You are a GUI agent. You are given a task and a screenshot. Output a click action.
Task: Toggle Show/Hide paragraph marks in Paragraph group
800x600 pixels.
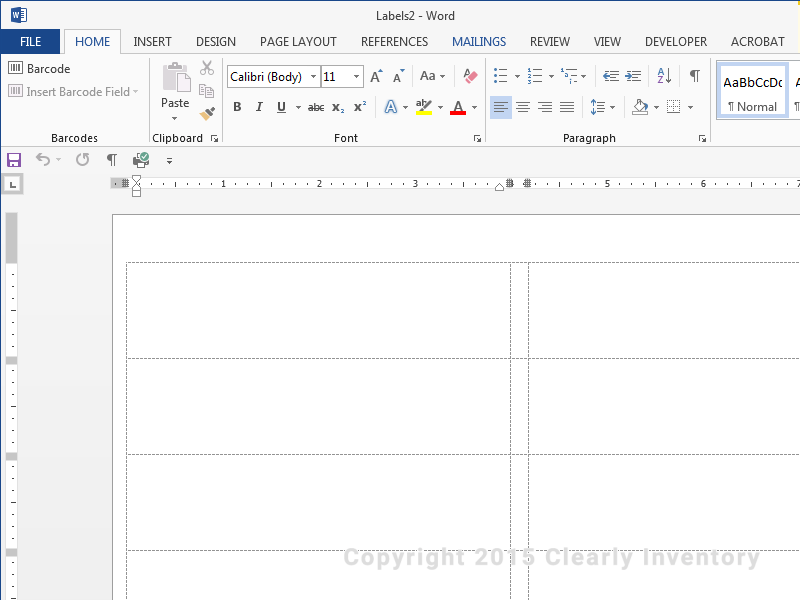[694, 77]
